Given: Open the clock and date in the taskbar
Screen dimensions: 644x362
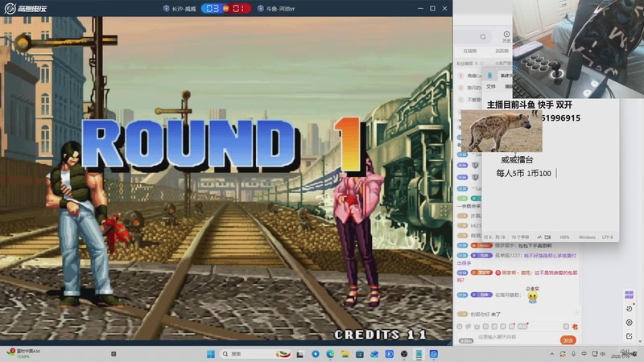Looking at the screenshot, I should click(620, 354).
